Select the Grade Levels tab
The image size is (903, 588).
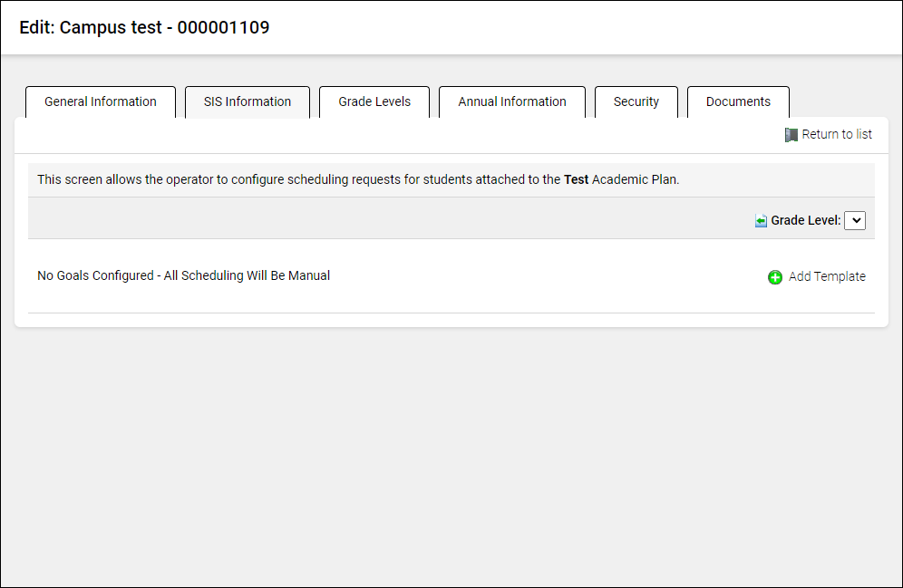tap(374, 101)
